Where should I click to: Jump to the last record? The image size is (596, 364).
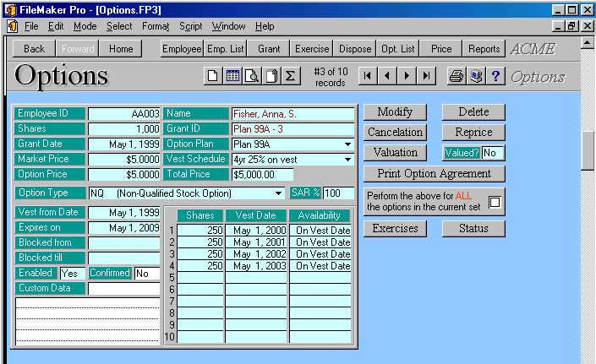pyautogui.click(x=426, y=75)
